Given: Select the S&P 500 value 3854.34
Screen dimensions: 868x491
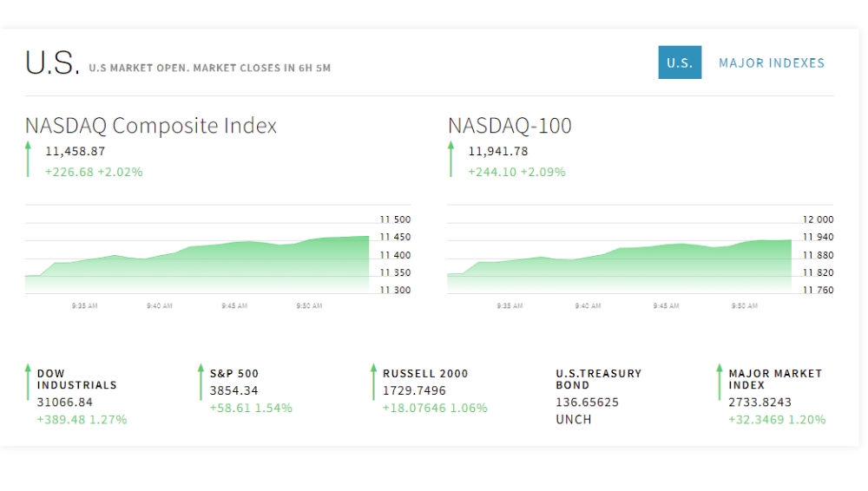Looking at the screenshot, I should (x=233, y=391).
